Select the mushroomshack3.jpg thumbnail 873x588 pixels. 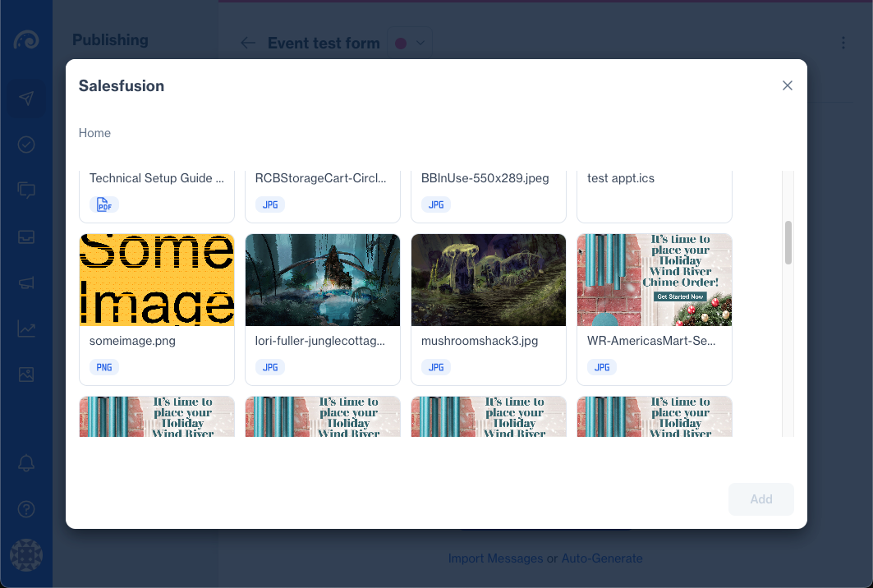click(x=489, y=280)
